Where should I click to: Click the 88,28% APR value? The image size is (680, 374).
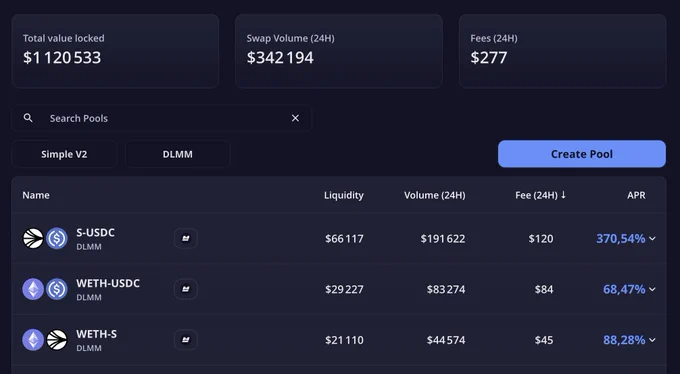[624, 340]
